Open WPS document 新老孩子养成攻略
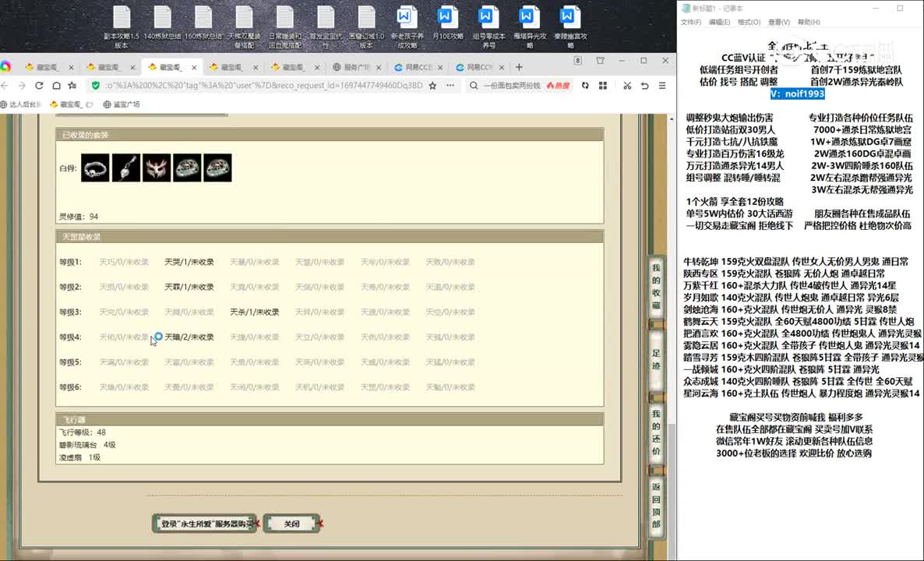This screenshot has height=561, width=924. pyautogui.click(x=407, y=27)
